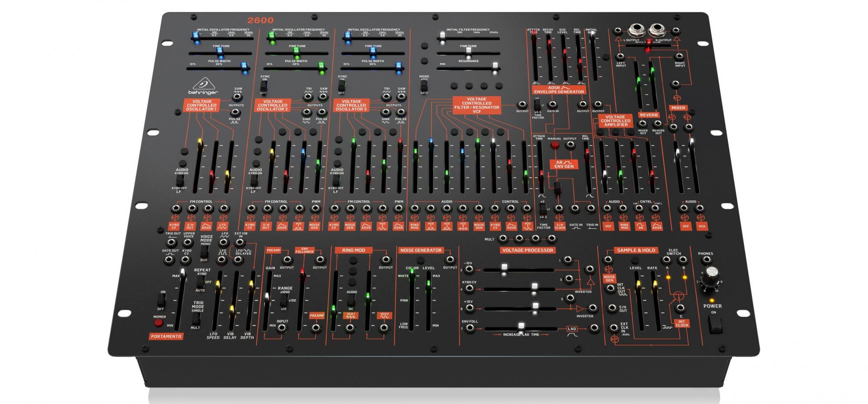Click the EXT CLK IN jack
868x404 pixels.
pos(614,328)
